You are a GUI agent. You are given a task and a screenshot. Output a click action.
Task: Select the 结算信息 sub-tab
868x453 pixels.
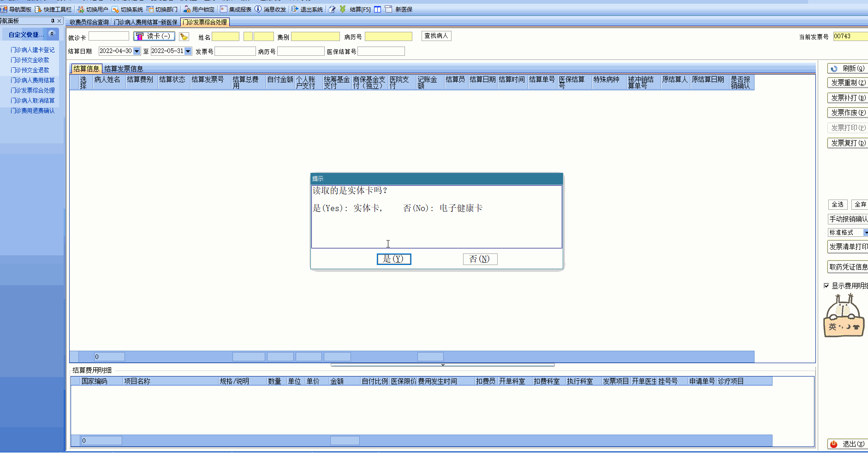[x=86, y=69]
